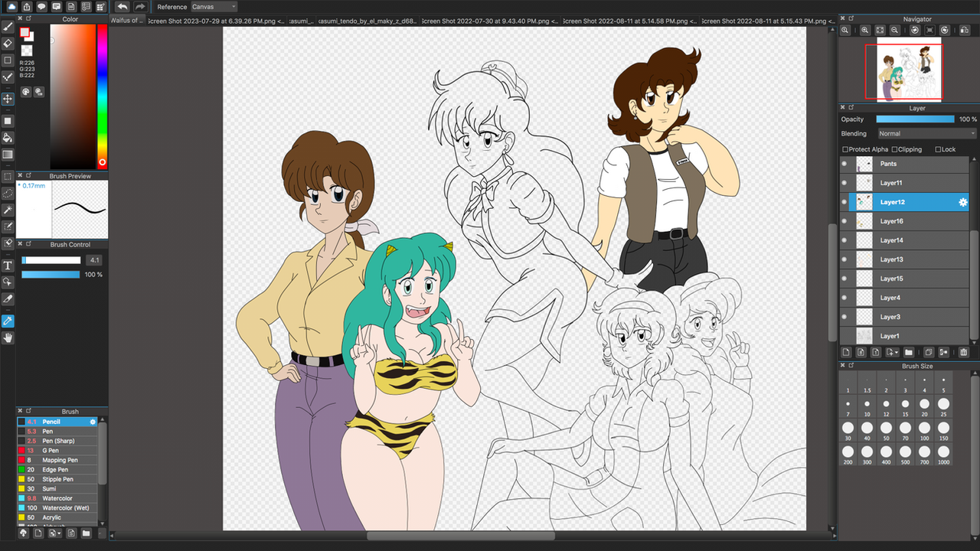The image size is (980, 551).
Task: Click the share/export icon in top bar
Action: click(27, 7)
